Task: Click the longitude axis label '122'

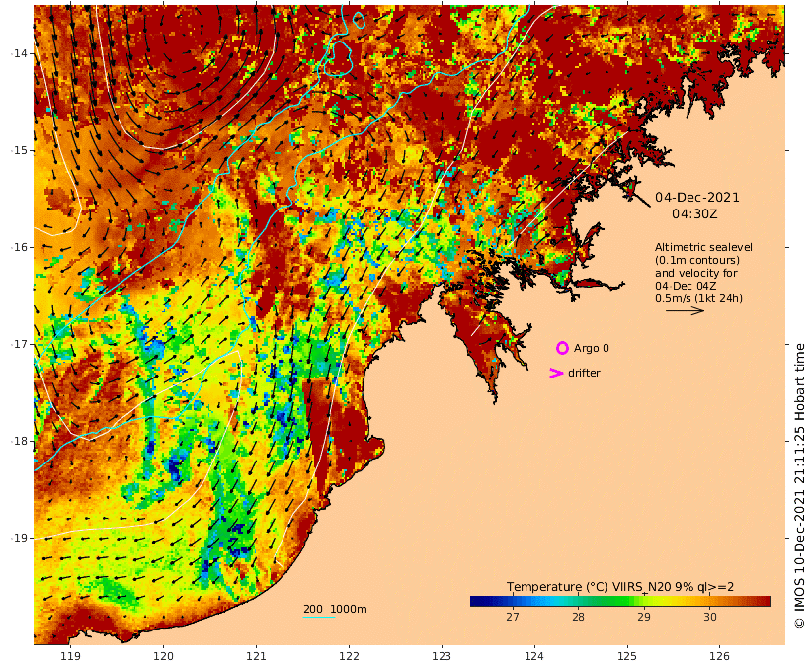Action: coord(349,656)
